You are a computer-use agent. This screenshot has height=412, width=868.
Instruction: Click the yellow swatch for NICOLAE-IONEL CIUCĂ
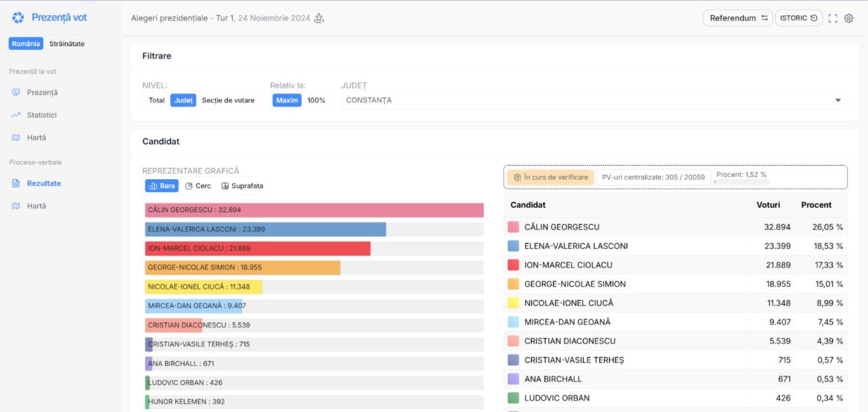tap(513, 303)
